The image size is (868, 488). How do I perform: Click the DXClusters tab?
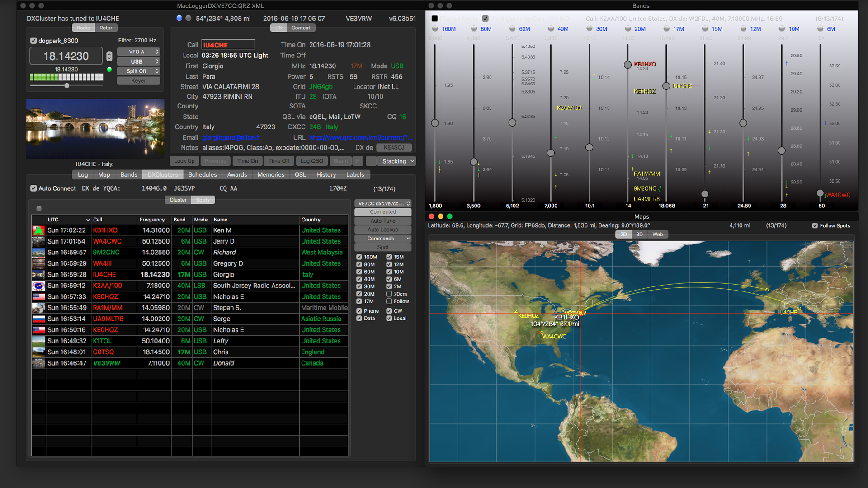point(161,174)
